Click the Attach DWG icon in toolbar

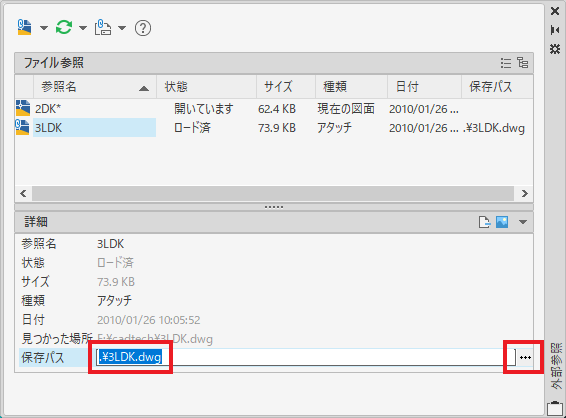(25, 28)
